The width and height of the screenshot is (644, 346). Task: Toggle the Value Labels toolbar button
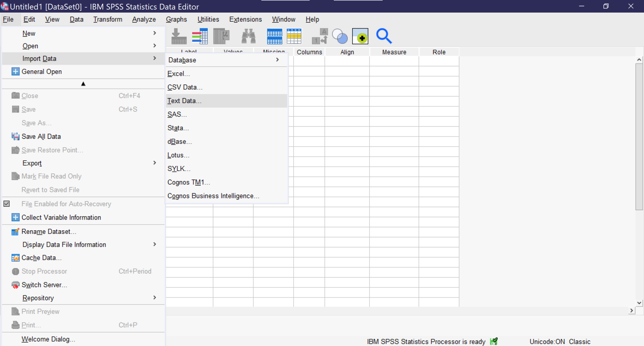coord(319,36)
